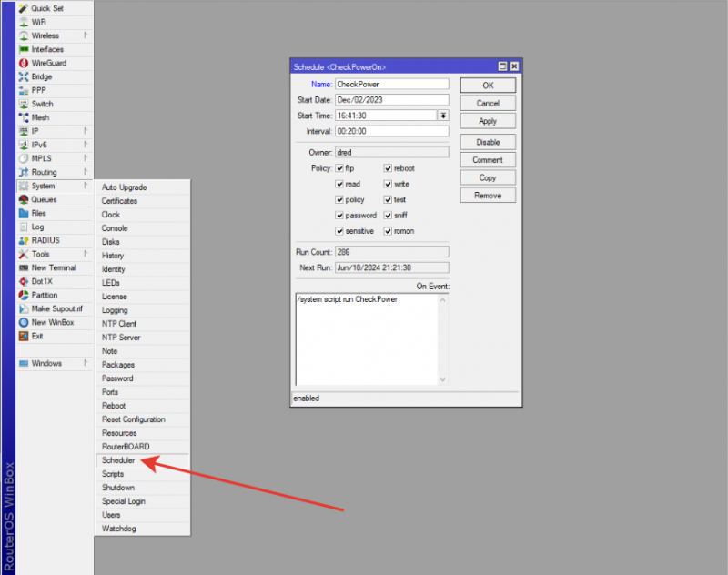Open the Queues icon in sidebar
Viewport: 728px width, 575px height.
(x=24, y=199)
